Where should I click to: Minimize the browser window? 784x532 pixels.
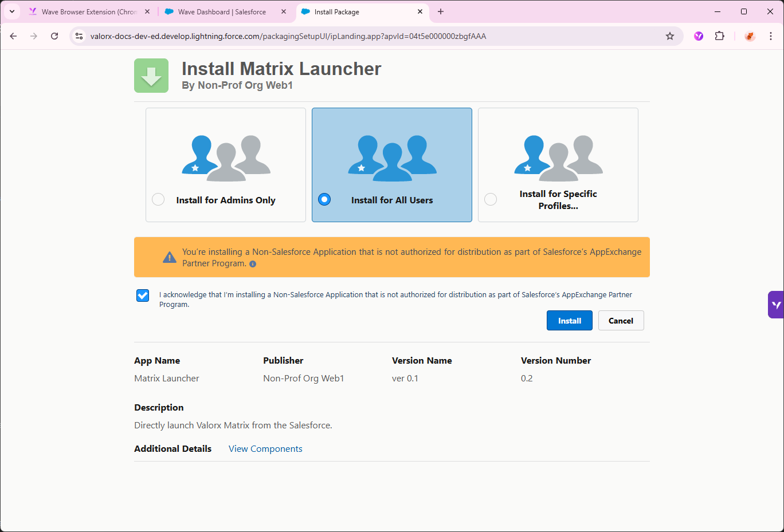tap(718, 11)
